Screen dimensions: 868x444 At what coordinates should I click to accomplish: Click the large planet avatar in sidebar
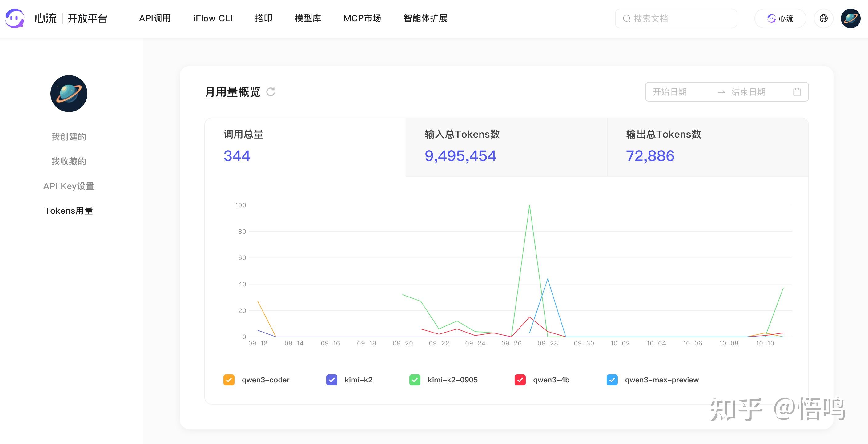69,93
